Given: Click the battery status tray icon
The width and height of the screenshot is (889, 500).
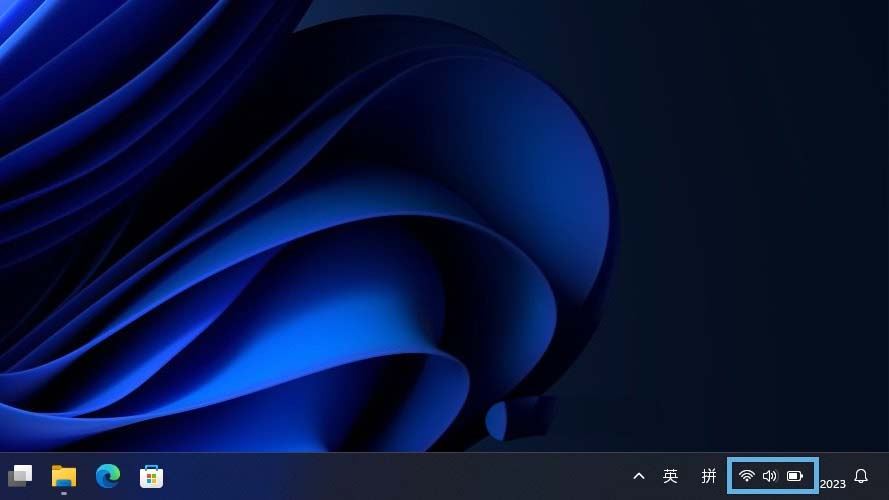Looking at the screenshot, I should pos(795,476).
